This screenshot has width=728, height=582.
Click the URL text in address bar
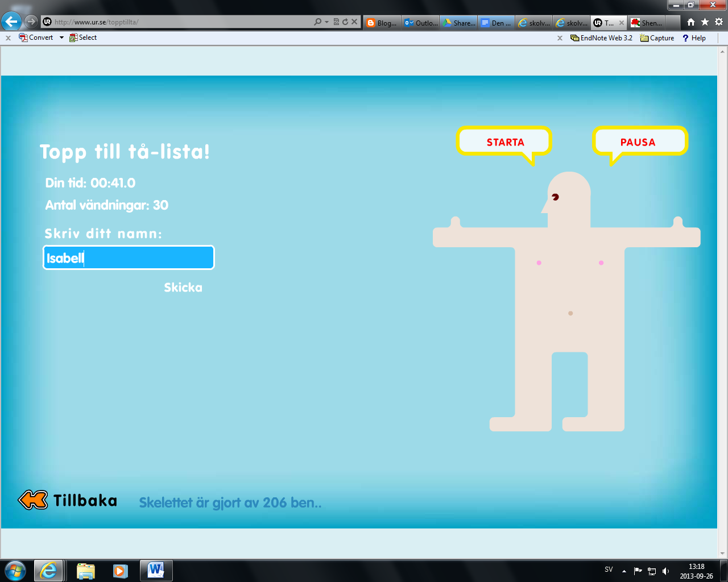click(x=97, y=22)
